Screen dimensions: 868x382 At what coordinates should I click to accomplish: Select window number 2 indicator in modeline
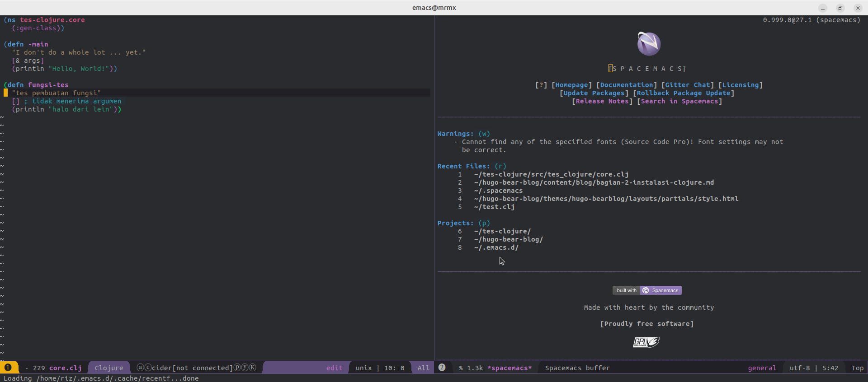[x=442, y=368]
